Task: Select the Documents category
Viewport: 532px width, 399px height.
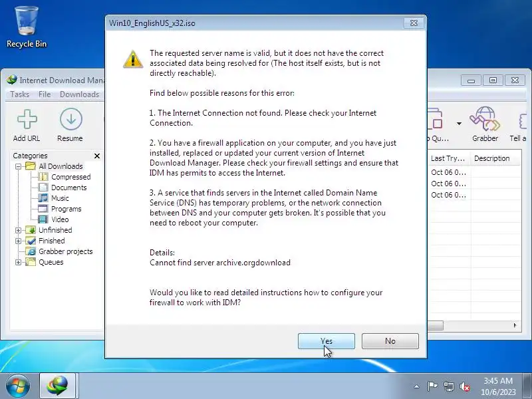Action: pos(69,188)
